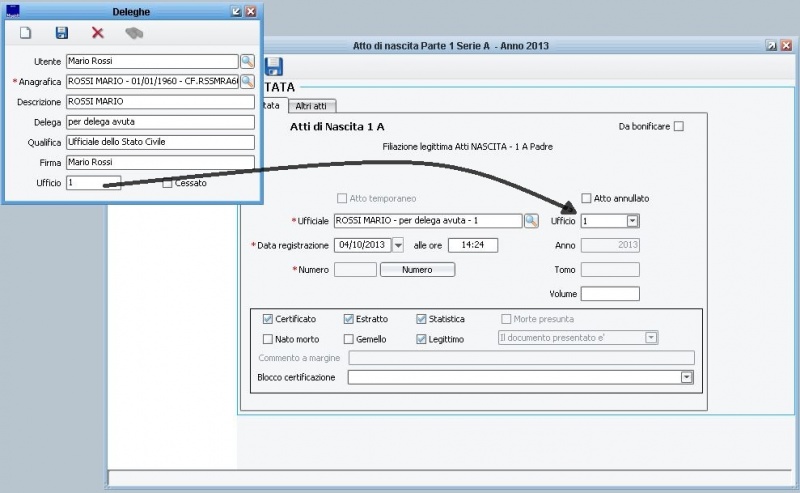Toggle the Atto annullato checkbox
Image resolution: width=800 pixels, height=493 pixels.
click(x=587, y=198)
